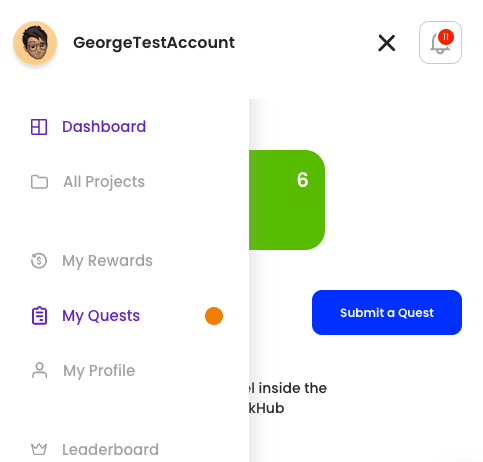The height and width of the screenshot is (462, 483).
Task: Click the GeorgeTestAccount username text
Action: (154, 43)
